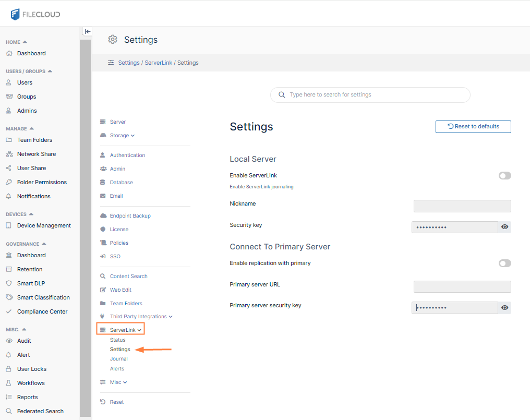Viewport: 530px width, 420px height.
Task: Click the ServerLink breadcrumb link
Action: point(158,63)
